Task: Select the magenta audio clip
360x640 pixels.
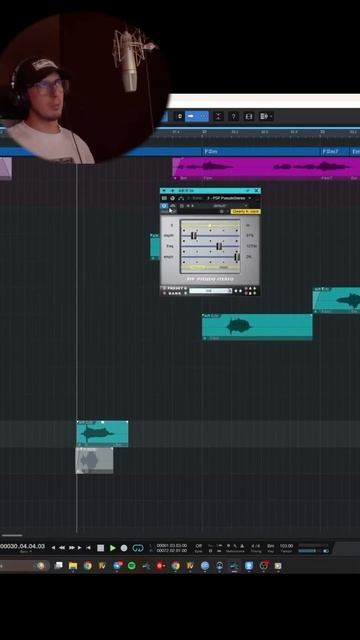Action: (x=266, y=169)
